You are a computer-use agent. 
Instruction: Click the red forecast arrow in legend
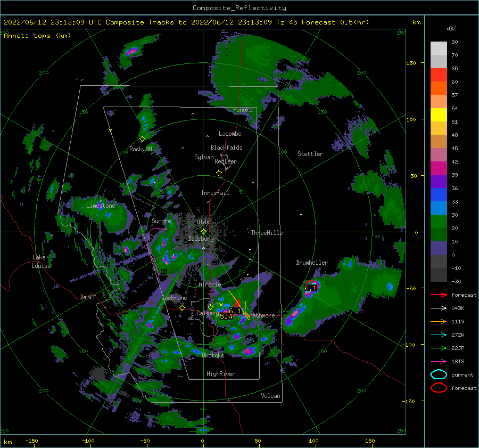[x=439, y=295]
